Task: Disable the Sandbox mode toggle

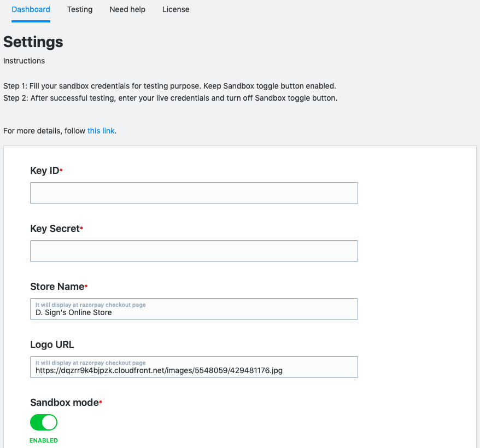Action: tap(44, 423)
